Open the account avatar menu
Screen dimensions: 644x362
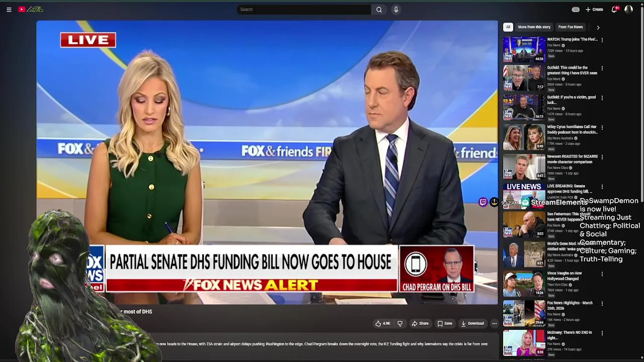(x=628, y=10)
